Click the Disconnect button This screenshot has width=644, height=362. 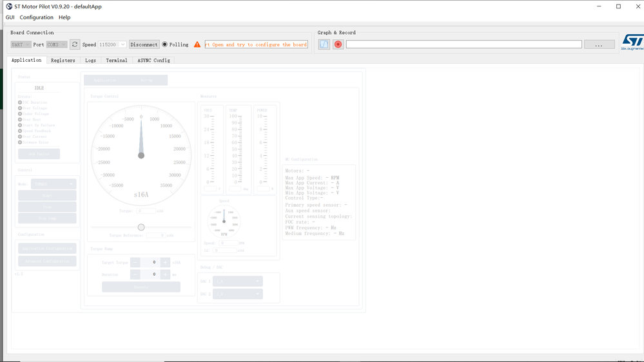tap(144, 44)
